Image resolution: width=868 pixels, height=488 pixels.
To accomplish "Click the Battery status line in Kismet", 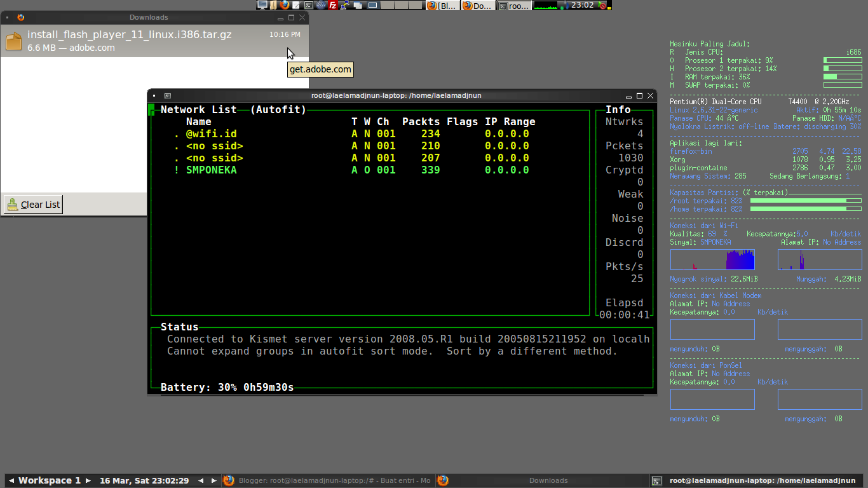I will 227,388.
